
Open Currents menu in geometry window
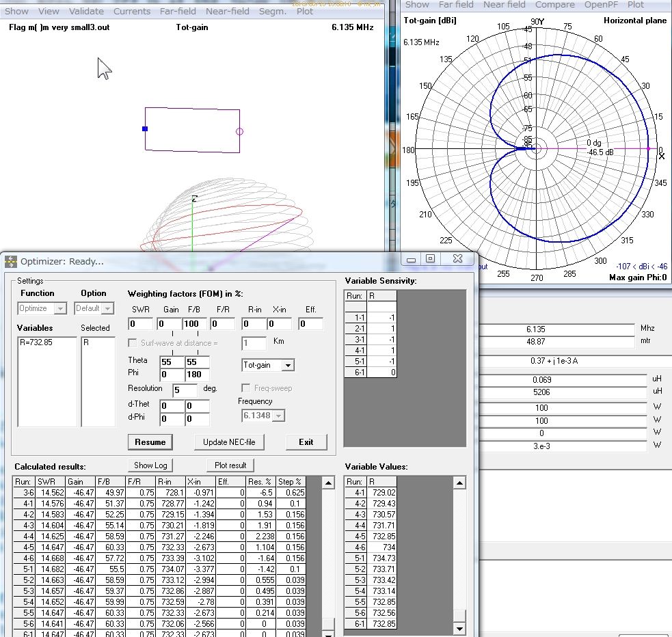131,11
